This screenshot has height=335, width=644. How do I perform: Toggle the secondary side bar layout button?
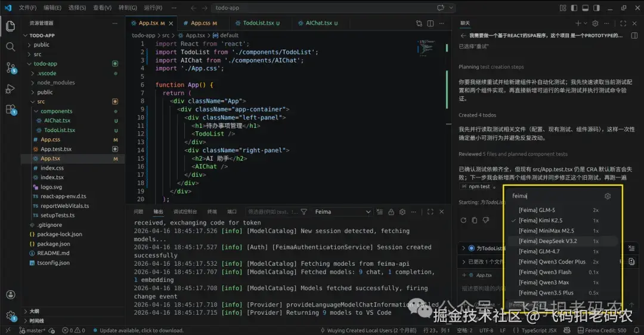click(x=596, y=8)
